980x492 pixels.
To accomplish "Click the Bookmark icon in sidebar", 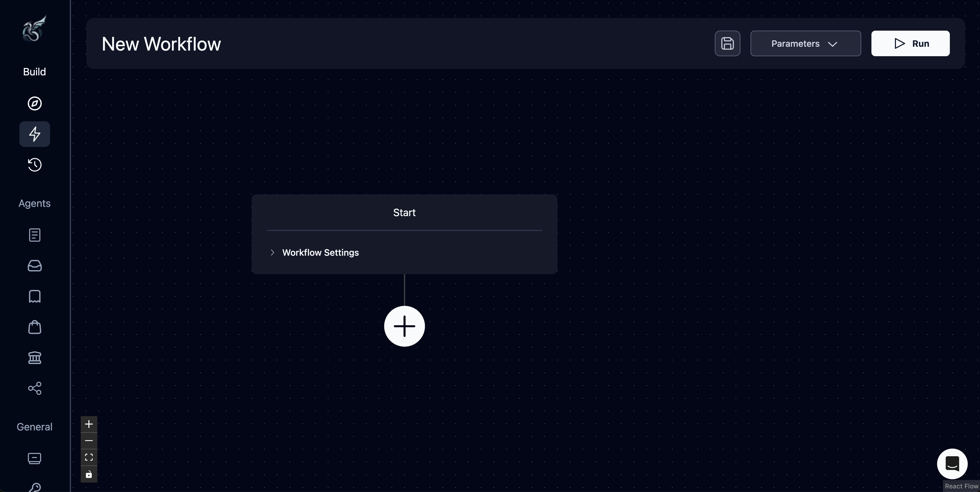I will coord(34,296).
